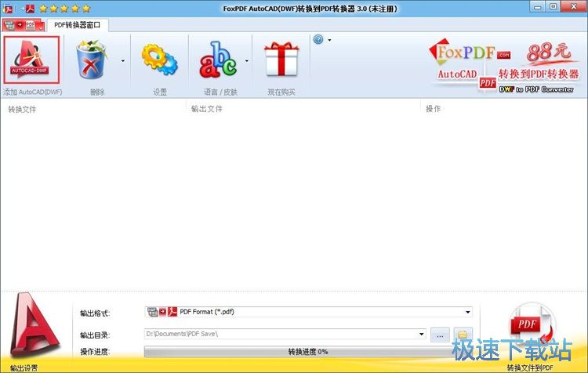Click the app icon in title bar

[8, 9]
